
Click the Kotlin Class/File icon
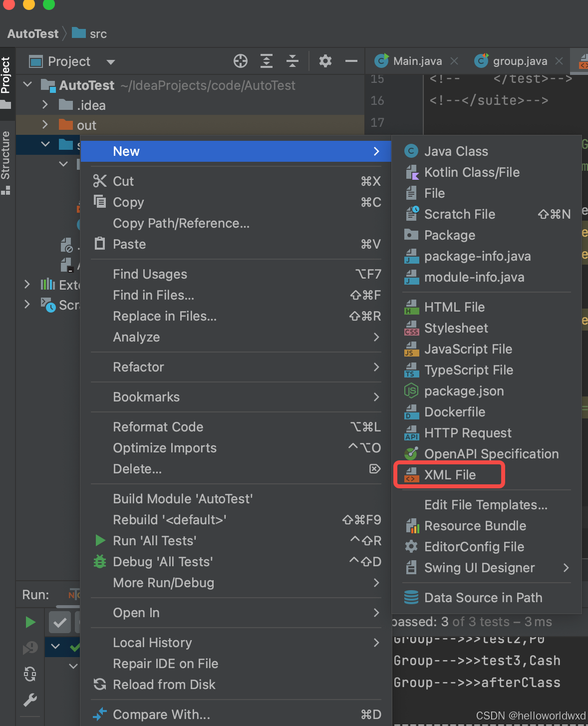click(x=411, y=172)
